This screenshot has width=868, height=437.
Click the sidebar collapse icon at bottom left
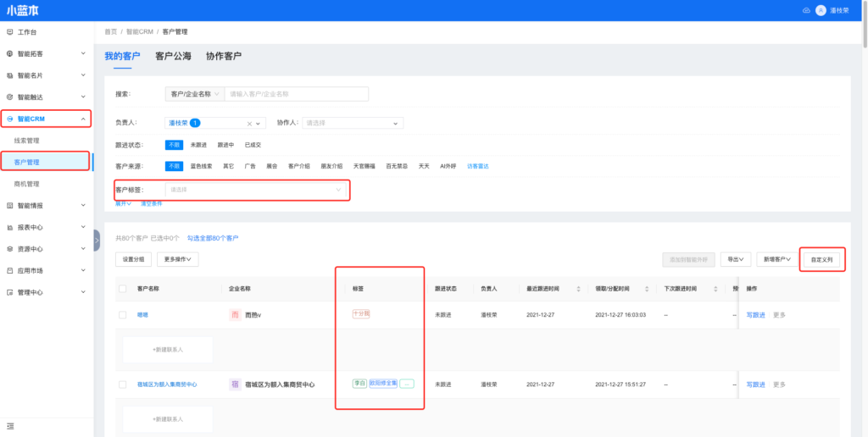[9, 425]
